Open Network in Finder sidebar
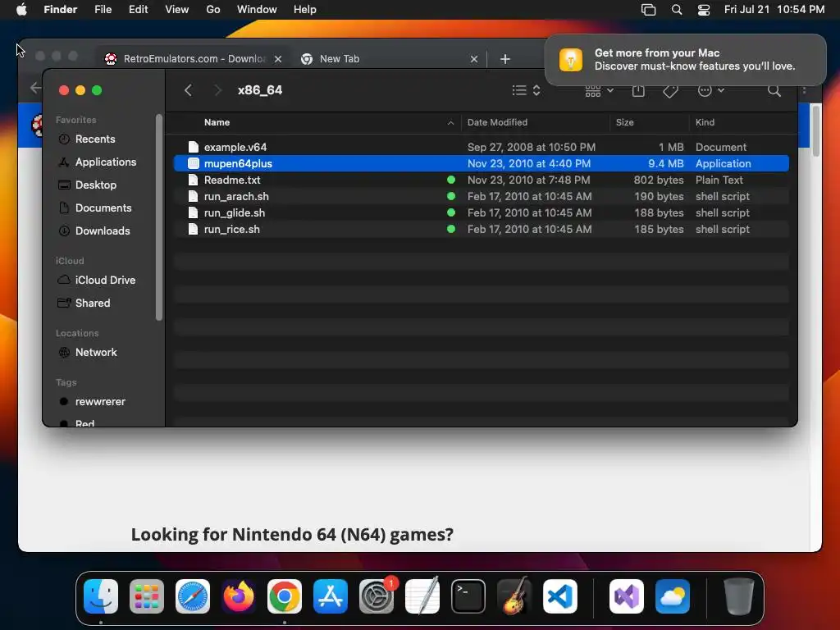The width and height of the screenshot is (840, 630). pos(87,353)
